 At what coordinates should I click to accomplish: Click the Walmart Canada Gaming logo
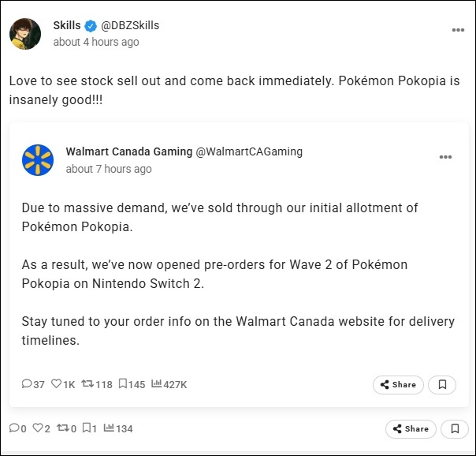pos(38,160)
